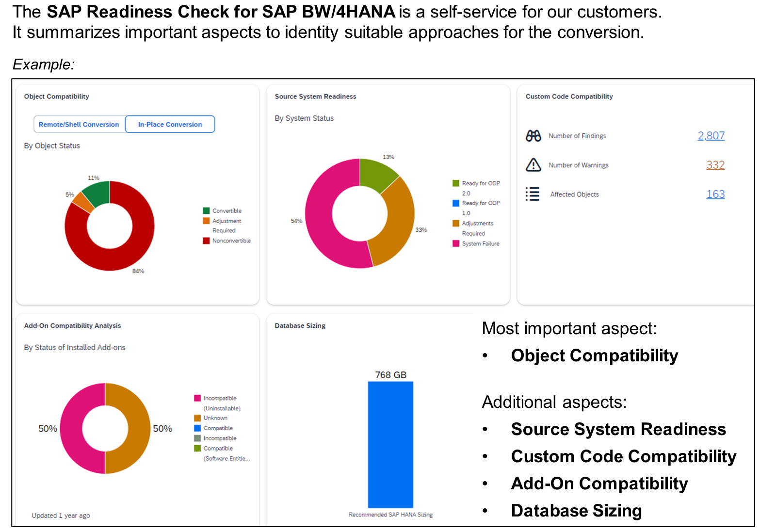Click the green Convertible legend swatch
Screen dimensions: 776x532
pyautogui.click(x=206, y=210)
